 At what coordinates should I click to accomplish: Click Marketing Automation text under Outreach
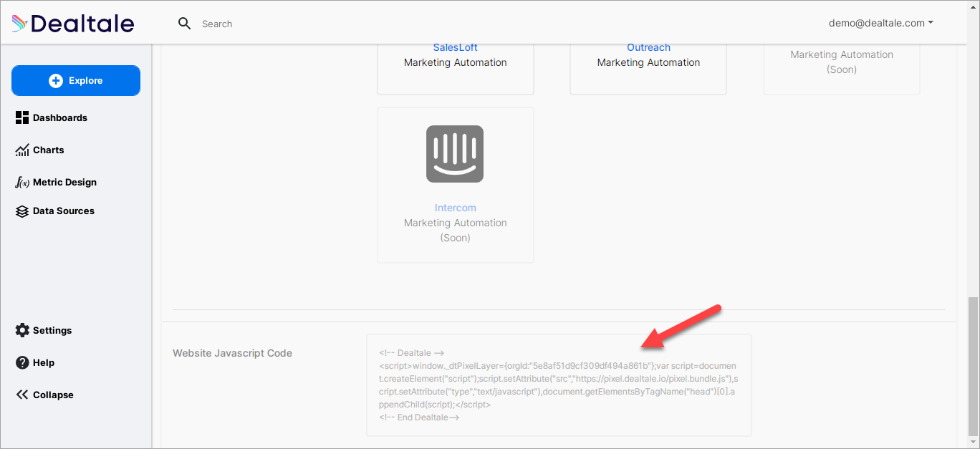coord(648,62)
